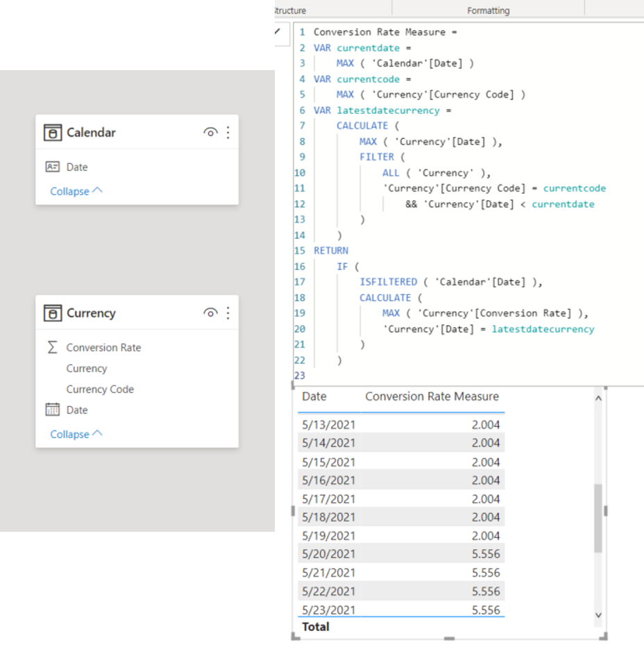The width and height of the screenshot is (644, 656).
Task: Open the Formatting ribbon group
Action: point(488,10)
